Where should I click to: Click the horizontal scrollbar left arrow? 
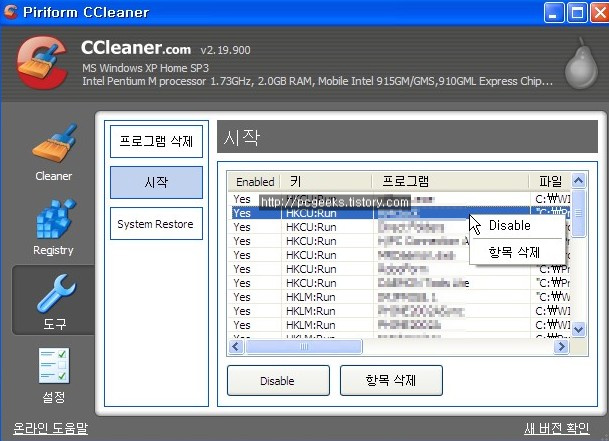[x=236, y=346]
